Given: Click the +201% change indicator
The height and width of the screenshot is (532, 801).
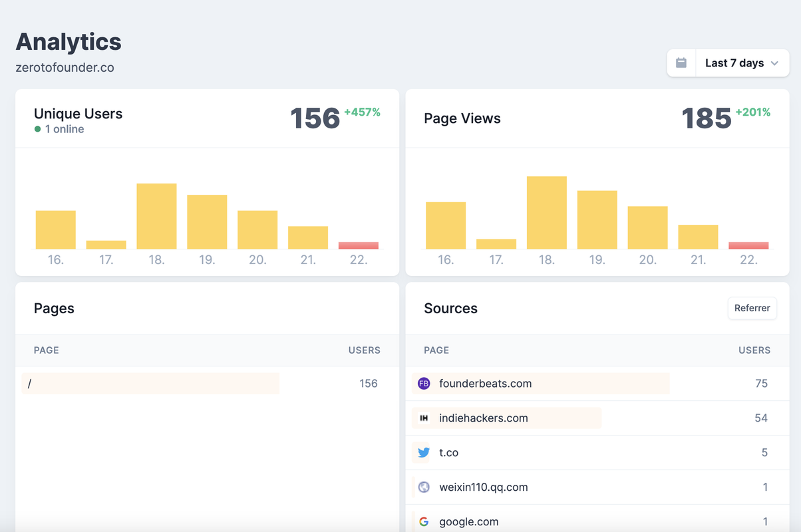Looking at the screenshot, I should pos(753,112).
